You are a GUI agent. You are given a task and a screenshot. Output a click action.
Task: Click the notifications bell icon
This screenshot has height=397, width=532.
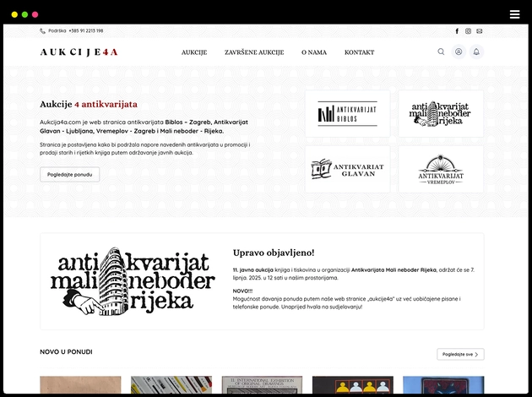tap(476, 52)
